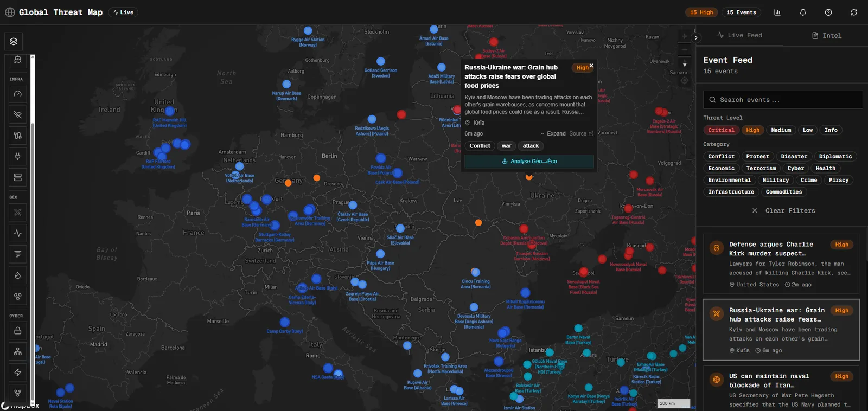Open the Charlie Kirk defense event card
The image size is (868, 411).
click(781, 264)
